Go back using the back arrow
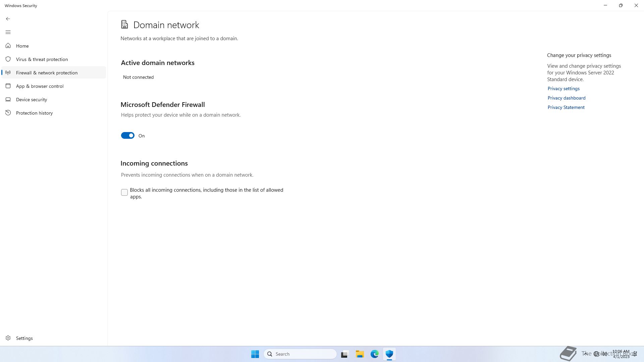The image size is (644, 362). (x=8, y=19)
